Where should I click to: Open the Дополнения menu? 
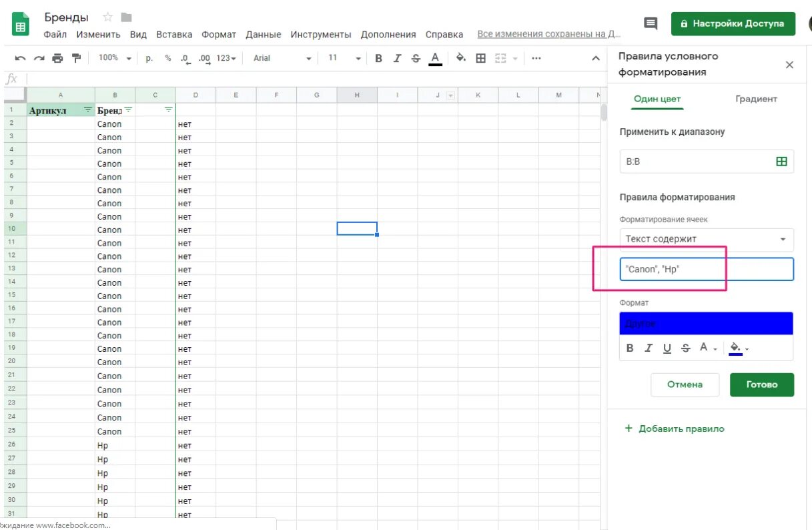coord(388,35)
